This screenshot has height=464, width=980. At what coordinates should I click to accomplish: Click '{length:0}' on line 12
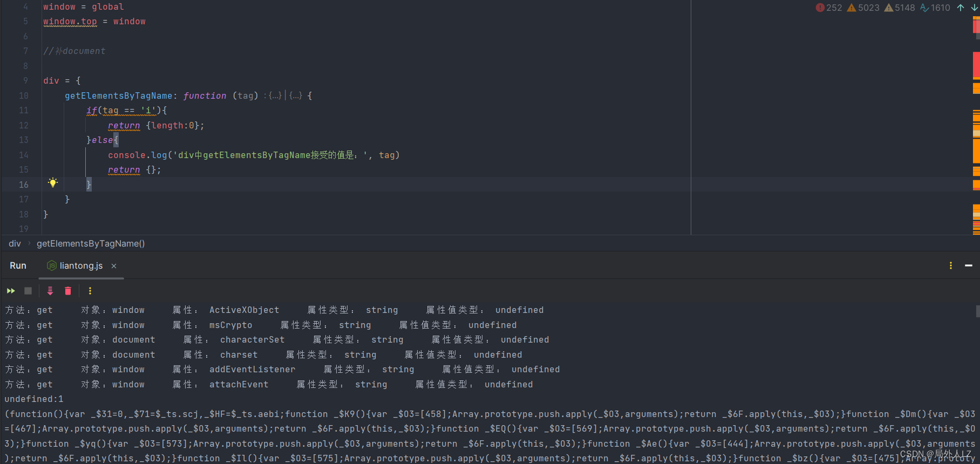point(173,125)
